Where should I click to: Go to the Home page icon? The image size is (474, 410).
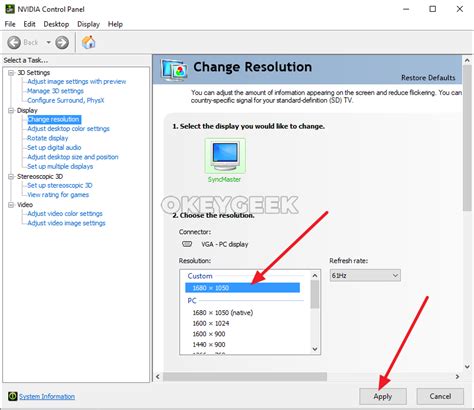tap(89, 42)
